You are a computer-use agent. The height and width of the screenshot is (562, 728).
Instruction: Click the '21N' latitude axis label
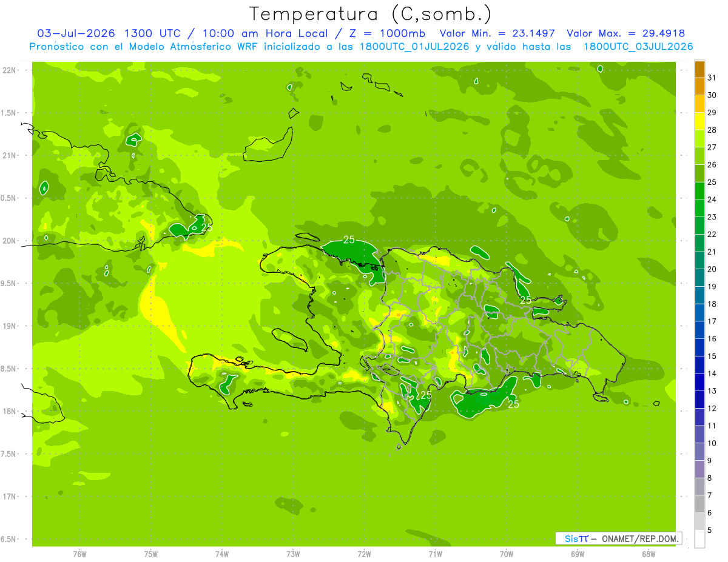(x=10, y=155)
